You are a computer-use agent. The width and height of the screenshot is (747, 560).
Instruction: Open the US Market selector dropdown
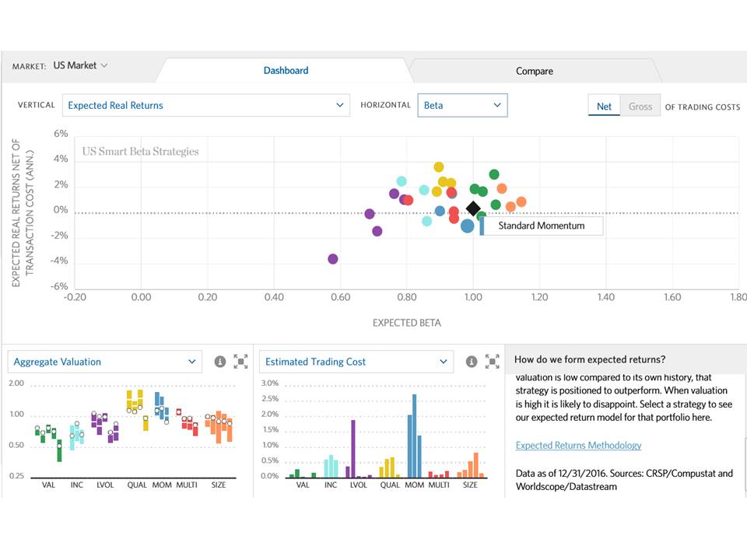80,65
